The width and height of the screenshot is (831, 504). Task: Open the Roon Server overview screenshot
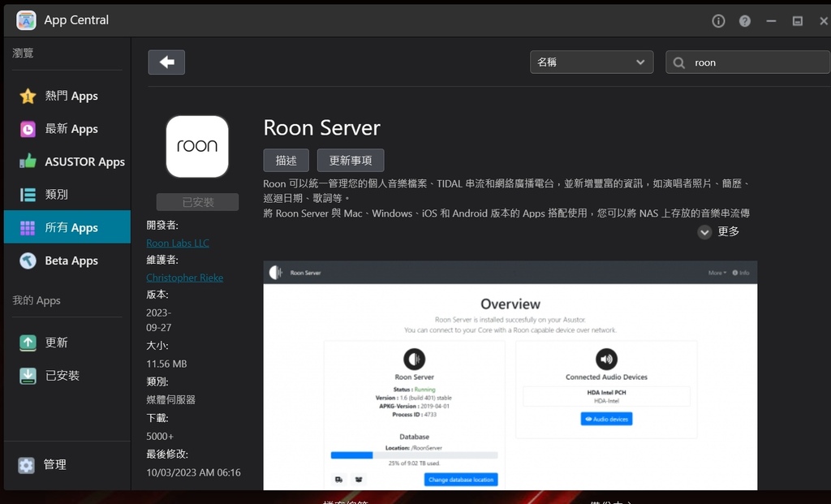coord(510,375)
